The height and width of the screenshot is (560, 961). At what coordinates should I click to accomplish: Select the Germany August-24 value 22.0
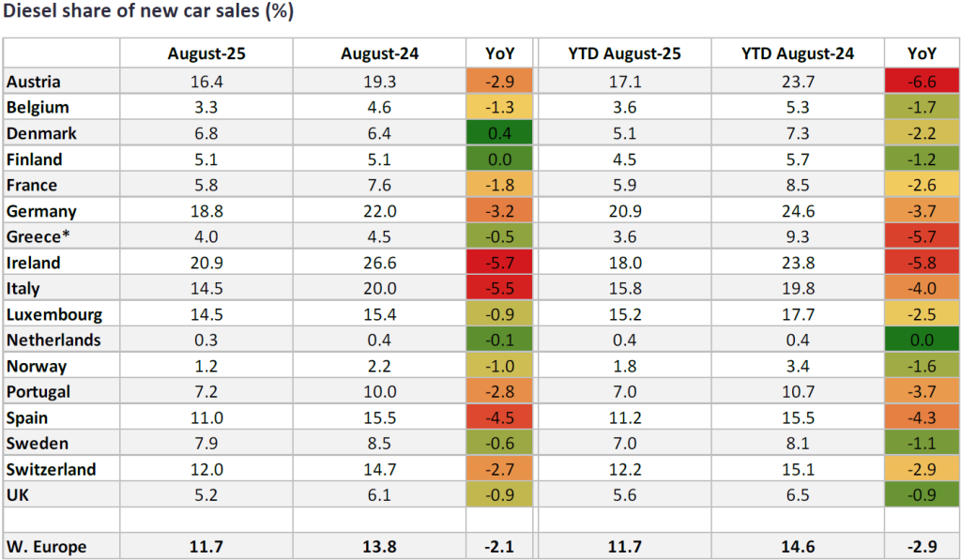380,211
